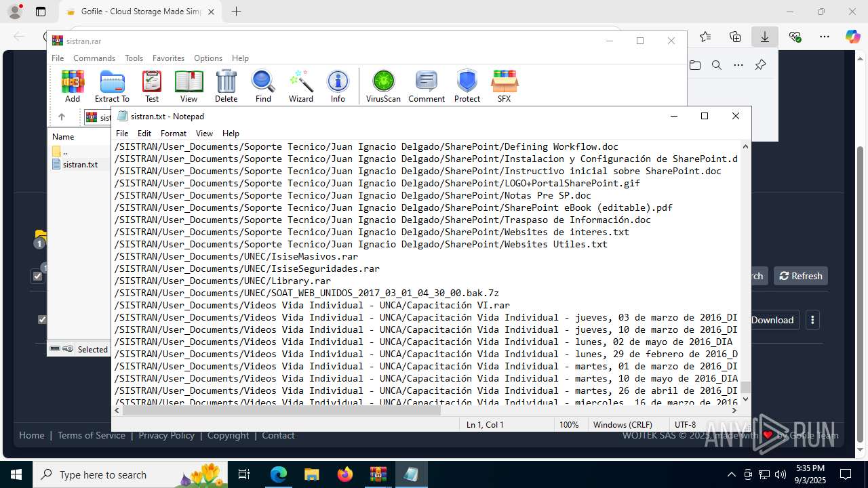Open the File menu in Notepad
Viewport: 868px width, 488px height.
(x=122, y=134)
